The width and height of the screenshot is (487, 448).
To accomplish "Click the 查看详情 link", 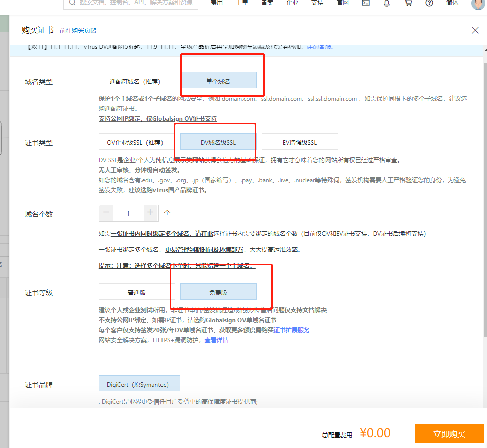I will click(x=216, y=340).
